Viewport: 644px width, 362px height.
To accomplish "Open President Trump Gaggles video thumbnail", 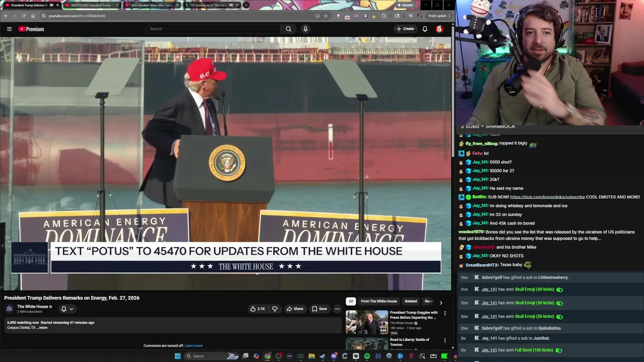I will point(367,322).
